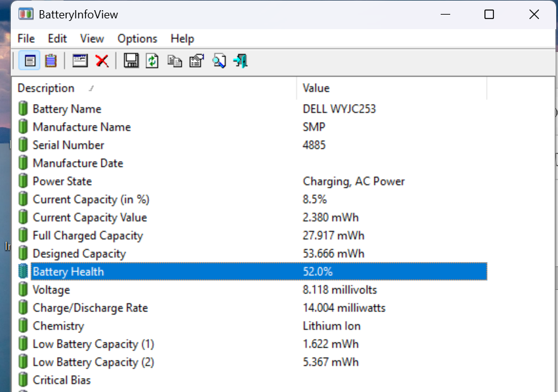Click the battery icon beside Voltage
This screenshot has height=392, width=558.
23,289
